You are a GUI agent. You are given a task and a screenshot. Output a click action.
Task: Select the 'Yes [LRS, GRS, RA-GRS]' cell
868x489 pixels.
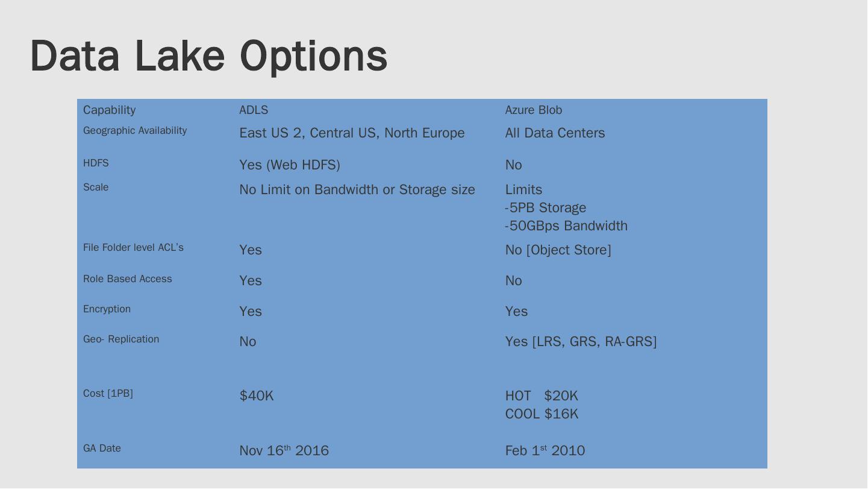coord(581,342)
